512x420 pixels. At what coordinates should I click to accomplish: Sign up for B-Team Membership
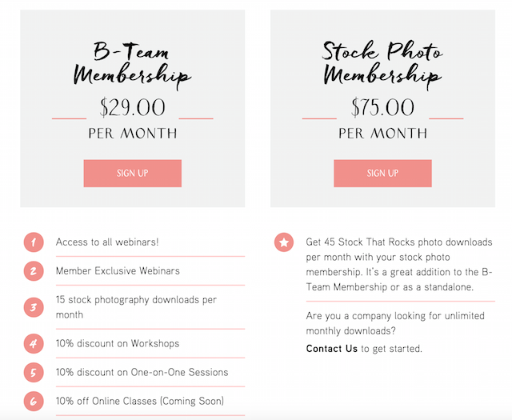[x=133, y=174]
